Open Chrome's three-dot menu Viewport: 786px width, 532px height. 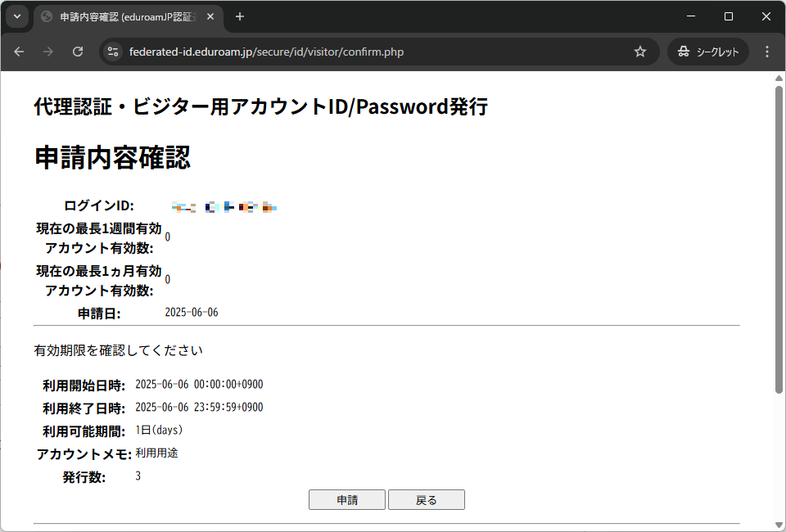(767, 52)
